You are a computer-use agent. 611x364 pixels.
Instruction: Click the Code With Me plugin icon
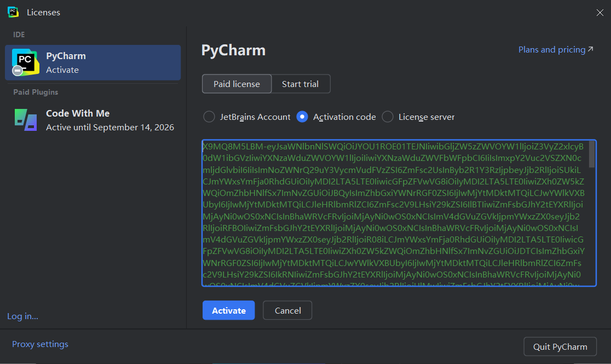tap(26, 120)
